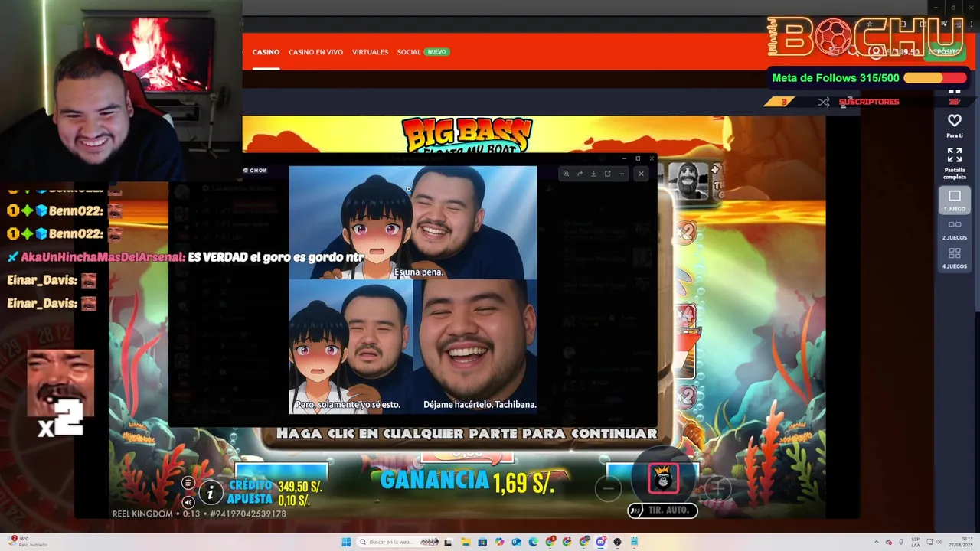Open the slot game hamburger menu icon
Screen dimensions: 980x551
pos(188,483)
